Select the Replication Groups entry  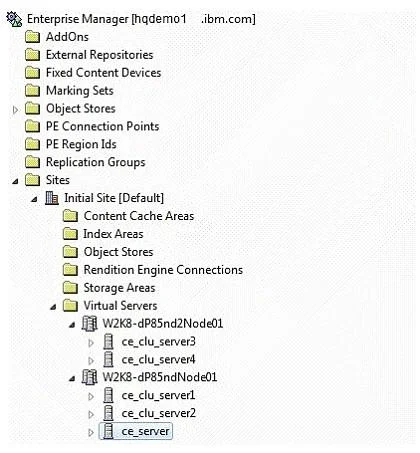[x=96, y=162]
